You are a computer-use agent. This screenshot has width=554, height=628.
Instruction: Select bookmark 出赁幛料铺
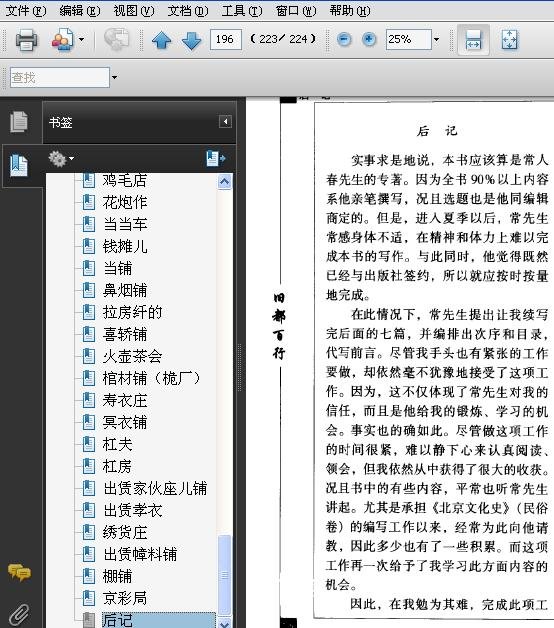tap(140, 555)
